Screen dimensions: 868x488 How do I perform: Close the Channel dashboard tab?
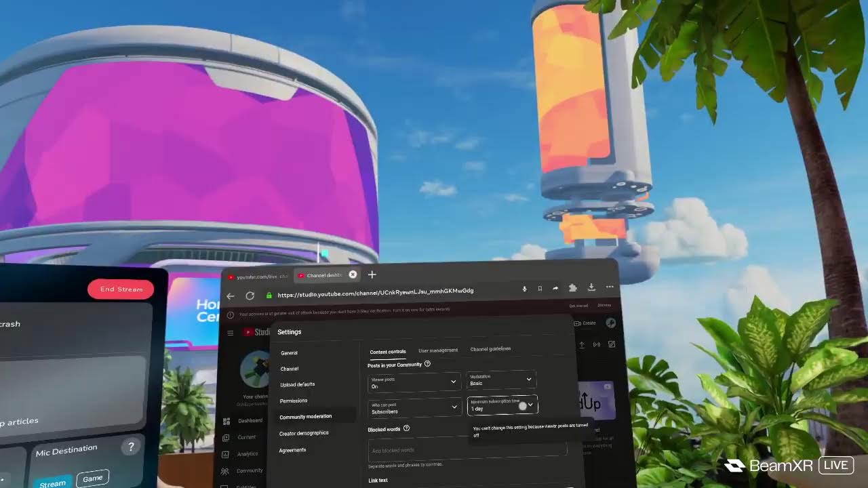point(353,274)
